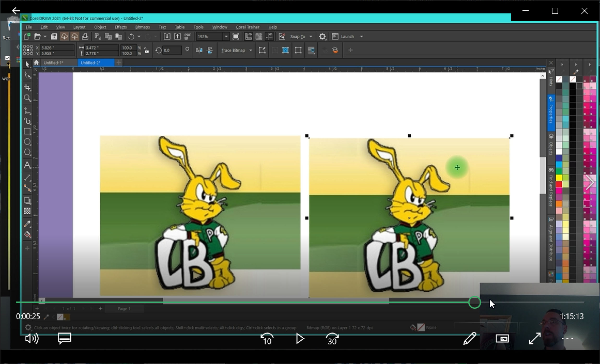Click the video progress slider knob

(474, 302)
